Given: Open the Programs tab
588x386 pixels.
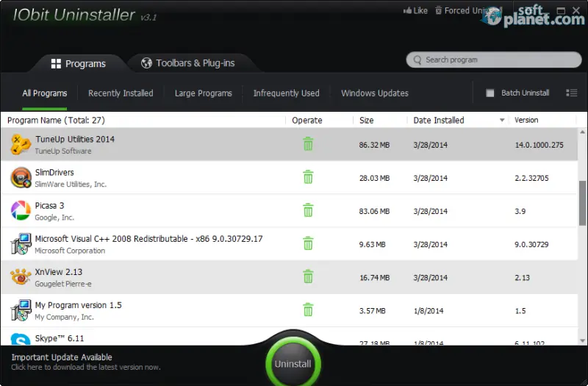Looking at the screenshot, I should (79, 64).
